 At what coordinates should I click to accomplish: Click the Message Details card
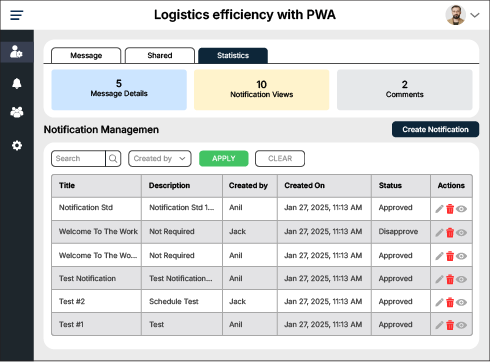coord(119,90)
